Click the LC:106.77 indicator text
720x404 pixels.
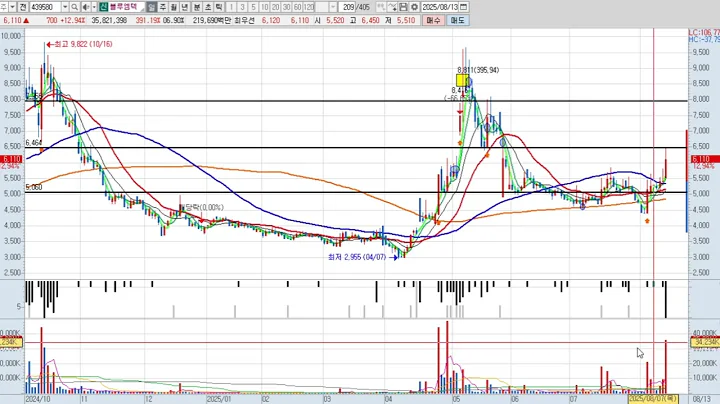704,33
